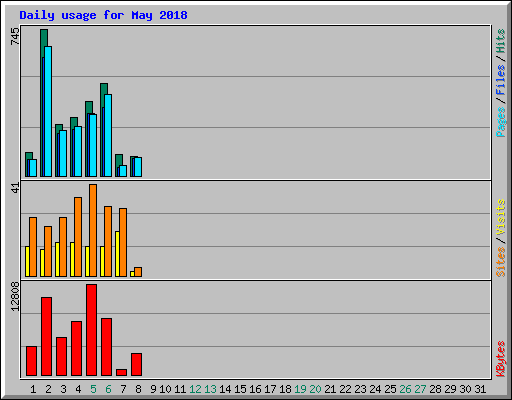The image size is (512, 400).
Task: Click the orange sites bar for day 1
Action: click(33, 247)
